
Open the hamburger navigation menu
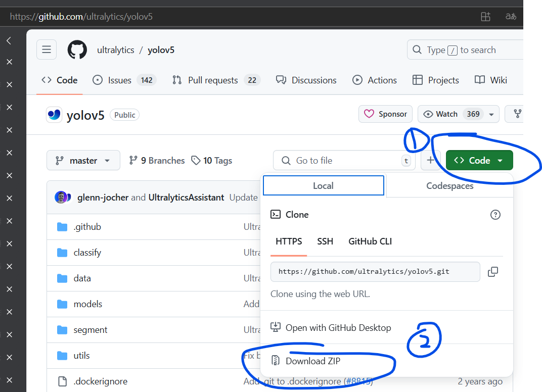tap(47, 50)
